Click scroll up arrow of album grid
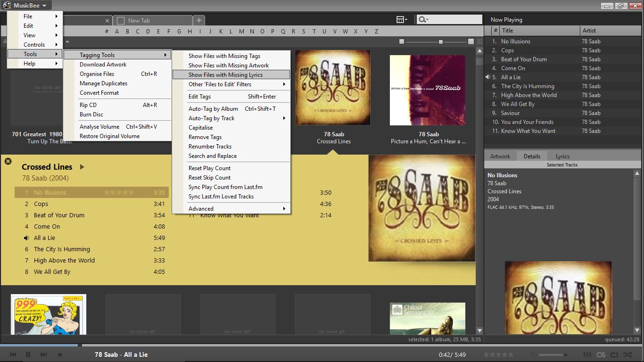Image resolution: width=644 pixels, height=362 pixels. pyautogui.click(x=479, y=51)
